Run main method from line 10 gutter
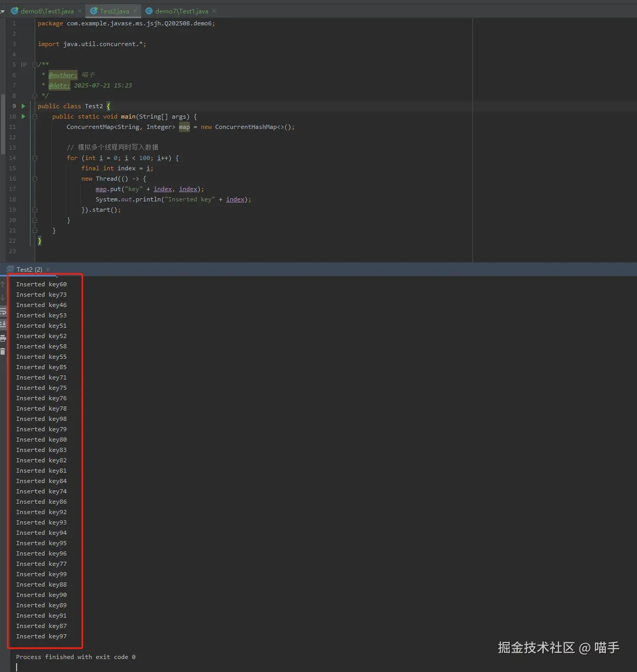This screenshot has height=672, width=637. pyautogui.click(x=23, y=116)
